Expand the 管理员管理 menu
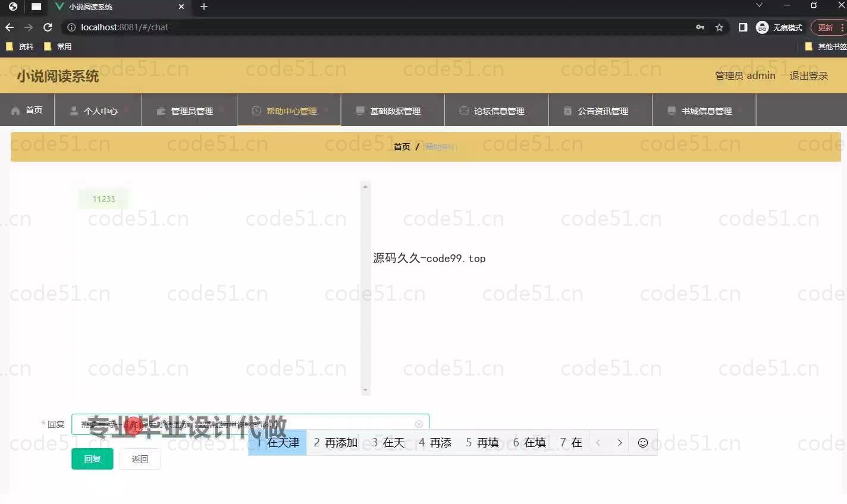 point(189,111)
